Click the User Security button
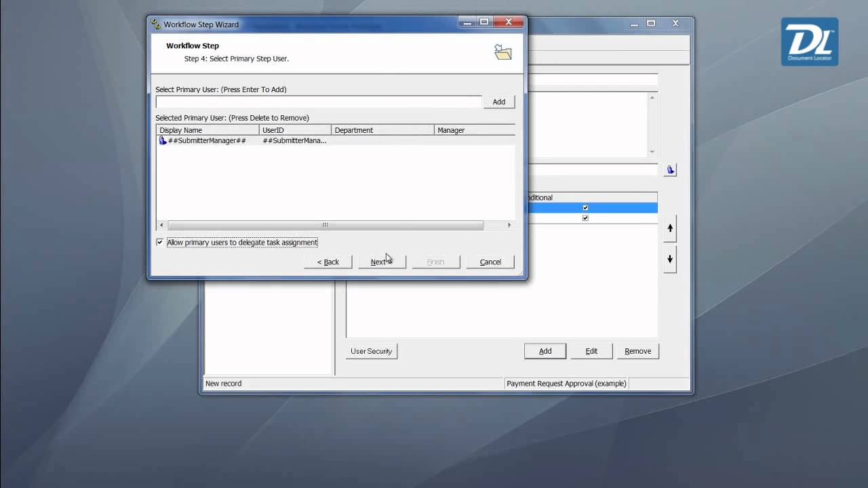The image size is (868, 488). click(x=372, y=351)
